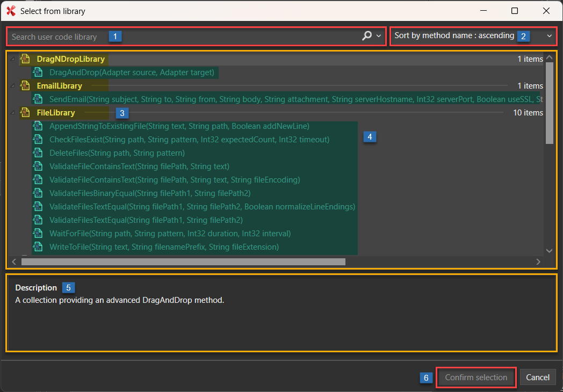
Task: Click the horizontal scrollbar left arrow
Action: [x=14, y=262]
